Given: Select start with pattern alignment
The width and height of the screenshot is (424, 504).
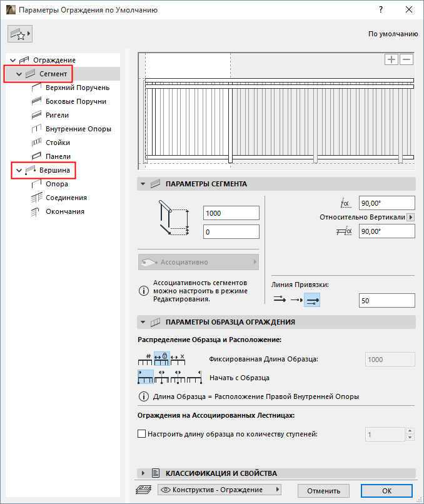Looking at the screenshot, I should [146, 376].
